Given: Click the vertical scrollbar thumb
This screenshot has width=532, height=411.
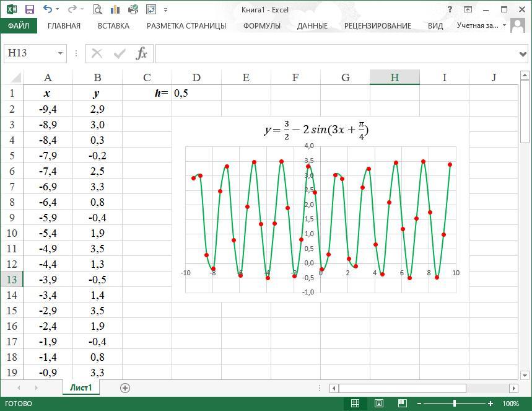Looking at the screenshot, I should (525, 112).
